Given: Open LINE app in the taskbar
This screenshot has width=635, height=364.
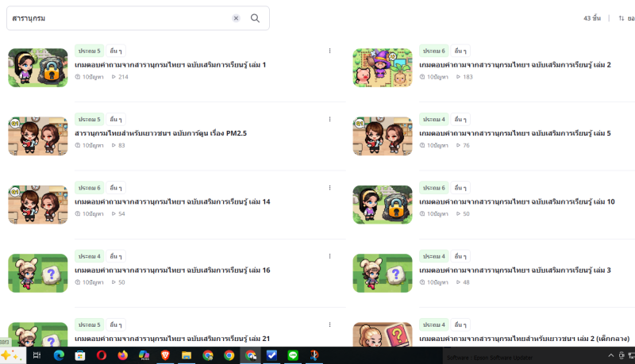Looking at the screenshot, I should click(293, 356).
